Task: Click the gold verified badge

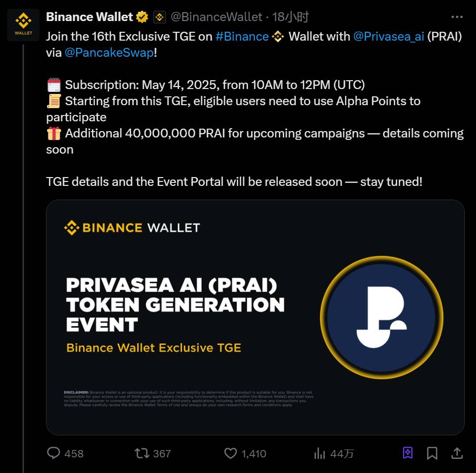Action: coord(142,17)
